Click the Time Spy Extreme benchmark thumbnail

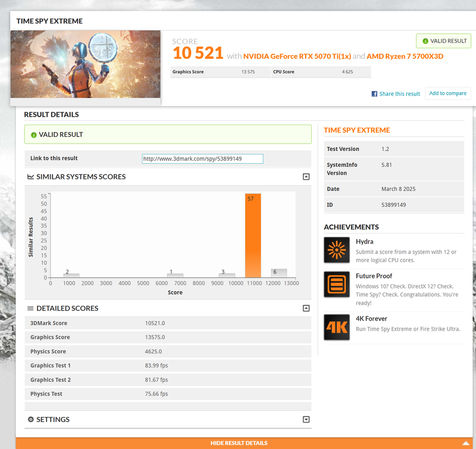85,64
